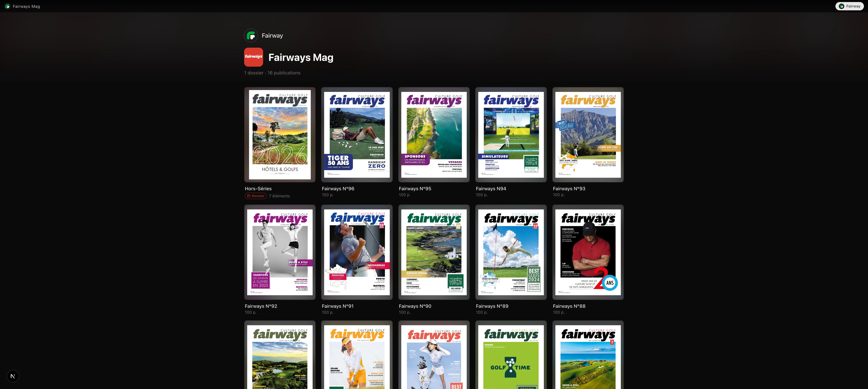Click the red Dossier folder badge

pos(255,196)
